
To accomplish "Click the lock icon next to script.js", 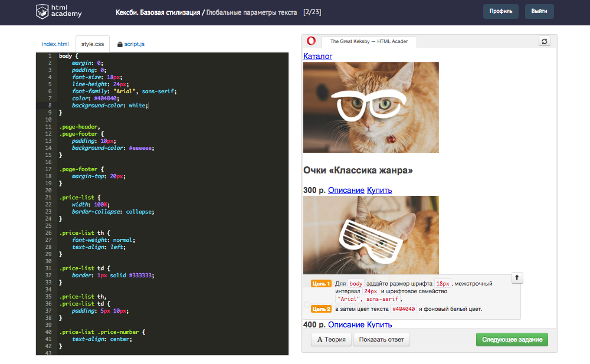I will point(120,44).
